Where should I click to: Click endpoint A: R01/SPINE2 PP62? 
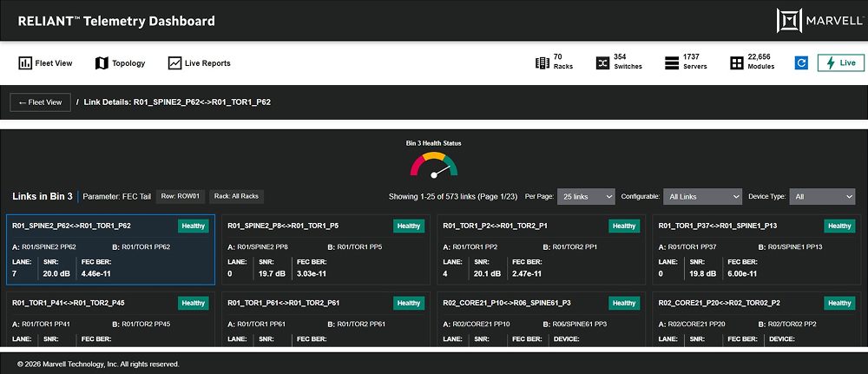(44, 247)
